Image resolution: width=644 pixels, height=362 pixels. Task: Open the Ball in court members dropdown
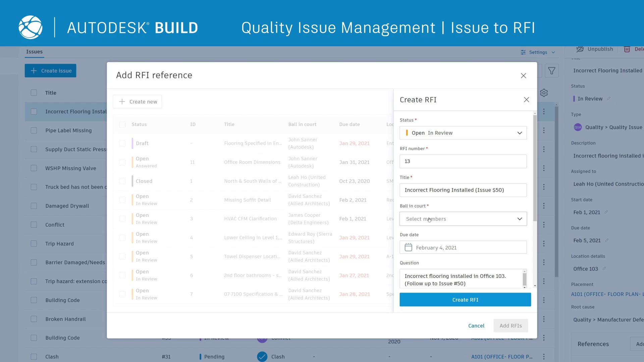click(x=520, y=219)
